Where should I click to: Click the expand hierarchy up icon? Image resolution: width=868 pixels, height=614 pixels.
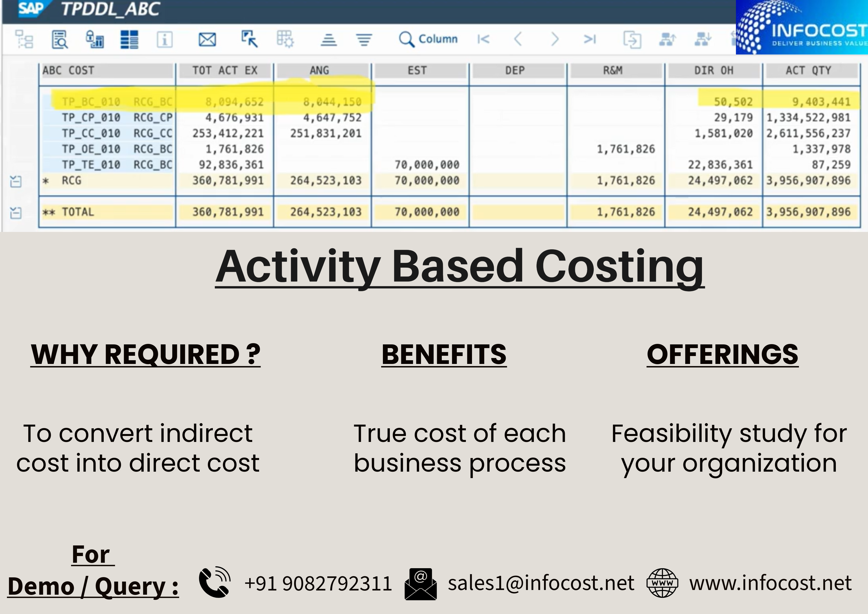667,39
